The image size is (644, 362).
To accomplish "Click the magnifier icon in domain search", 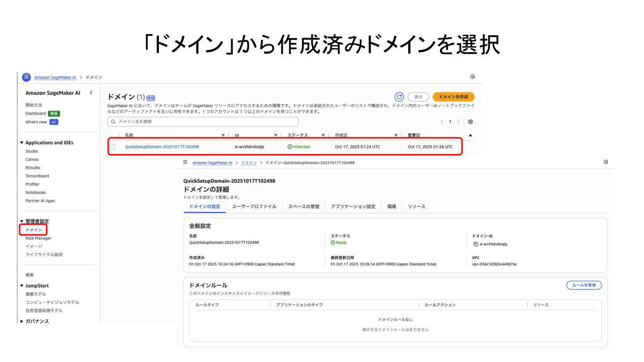I will 113,122.
